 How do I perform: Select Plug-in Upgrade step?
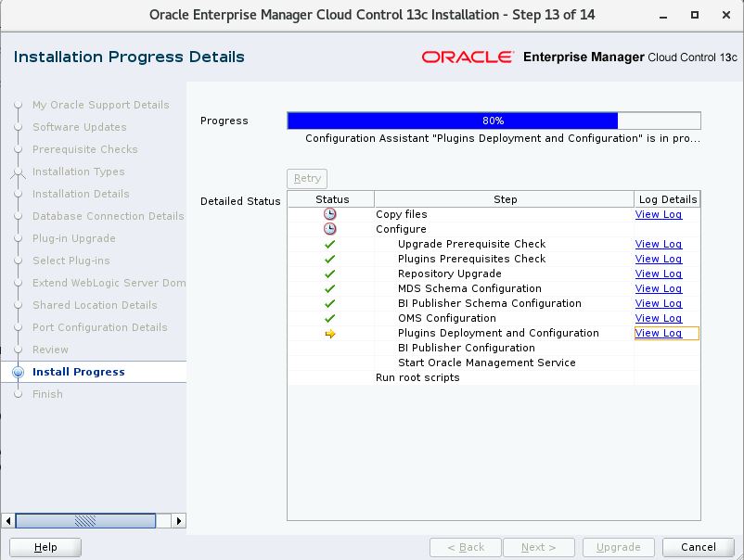tap(74, 238)
